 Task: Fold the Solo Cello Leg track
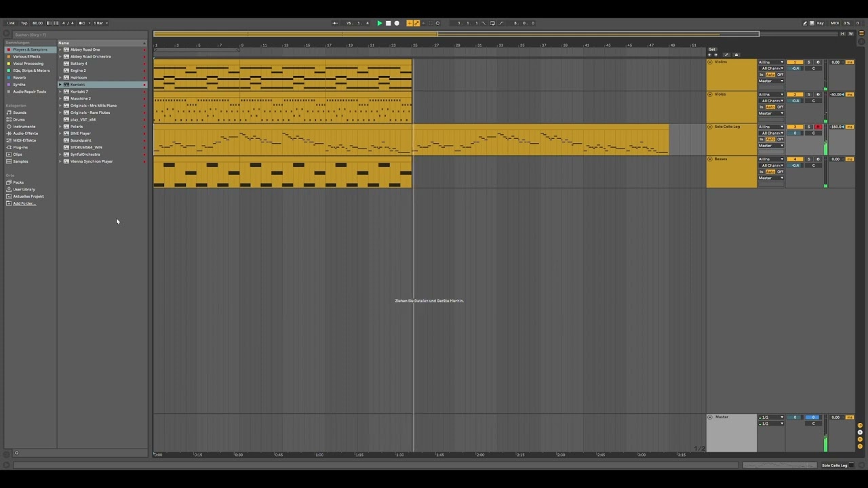(710, 127)
